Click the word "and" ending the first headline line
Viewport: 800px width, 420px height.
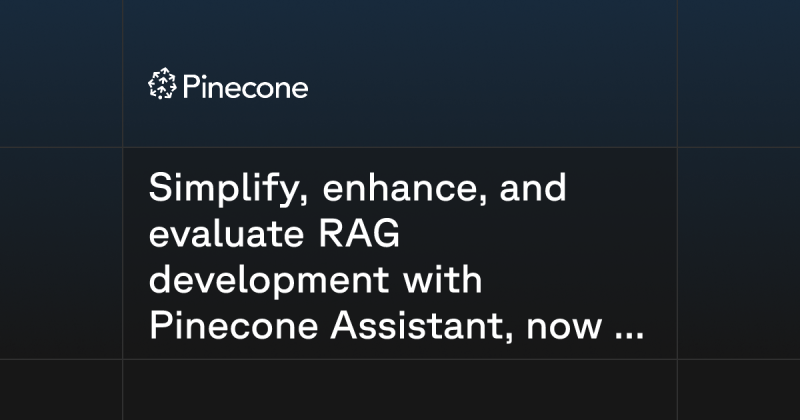[x=533, y=187]
